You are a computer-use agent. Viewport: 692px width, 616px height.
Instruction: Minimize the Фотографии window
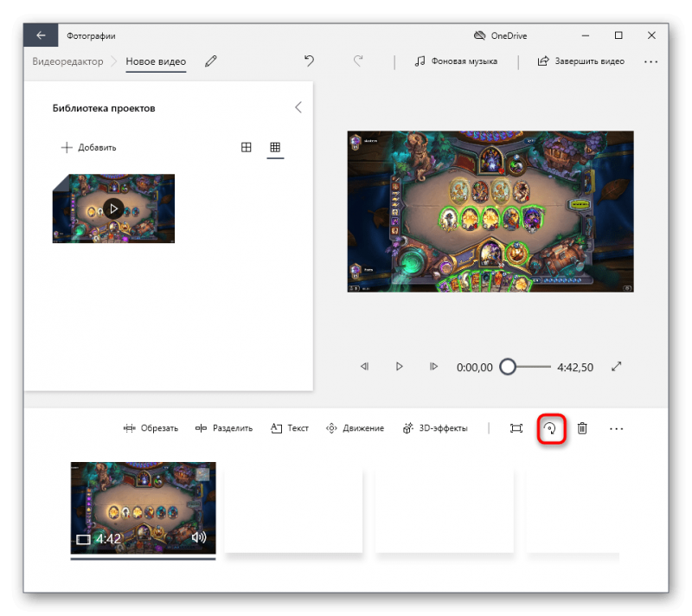pos(586,35)
